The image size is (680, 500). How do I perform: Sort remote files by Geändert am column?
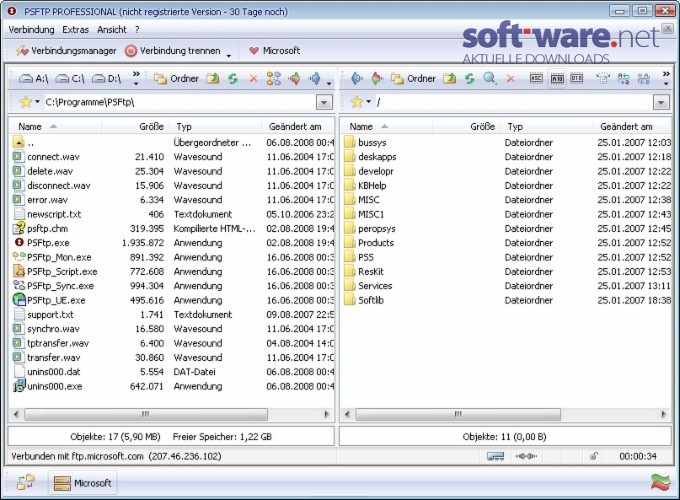(x=631, y=127)
